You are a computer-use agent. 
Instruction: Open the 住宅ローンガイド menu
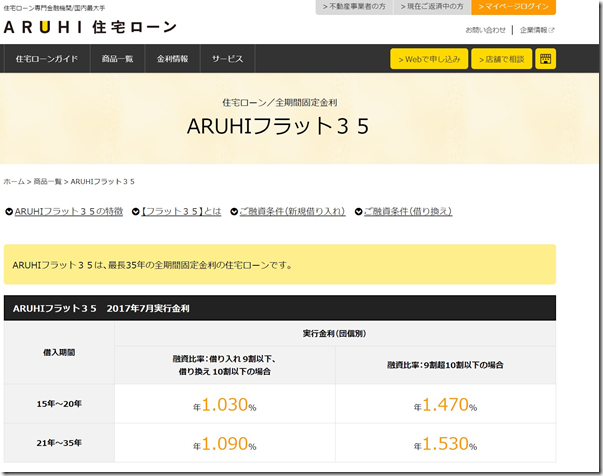pyautogui.click(x=47, y=59)
